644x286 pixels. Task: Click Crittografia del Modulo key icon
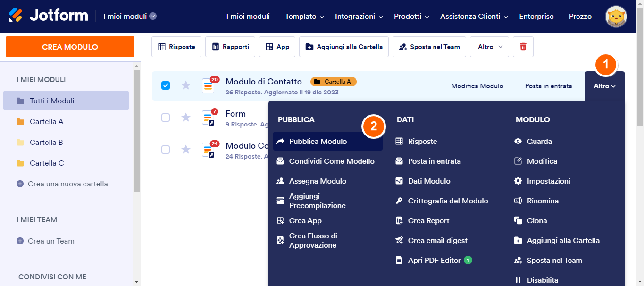pyautogui.click(x=399, y=201)
